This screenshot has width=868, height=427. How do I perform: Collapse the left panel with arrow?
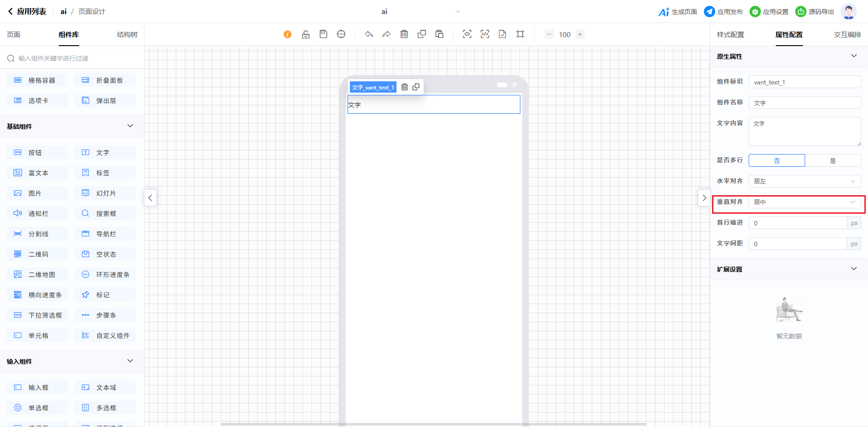(x=150, y=198)
